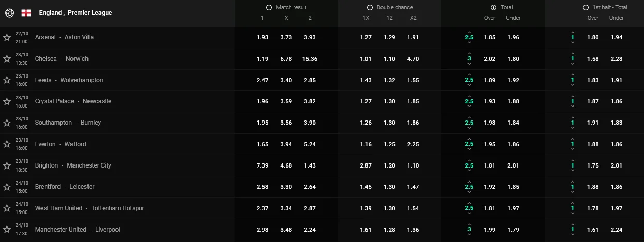Open West Ham United - Tottenham Hotspur match
The image size is (644, 242).
tap(90, 208)
